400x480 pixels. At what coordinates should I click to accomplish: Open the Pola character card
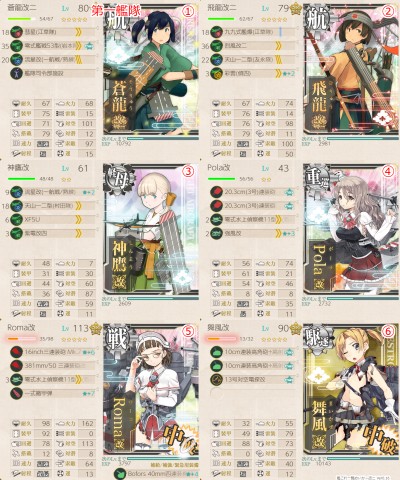point(351,230)
